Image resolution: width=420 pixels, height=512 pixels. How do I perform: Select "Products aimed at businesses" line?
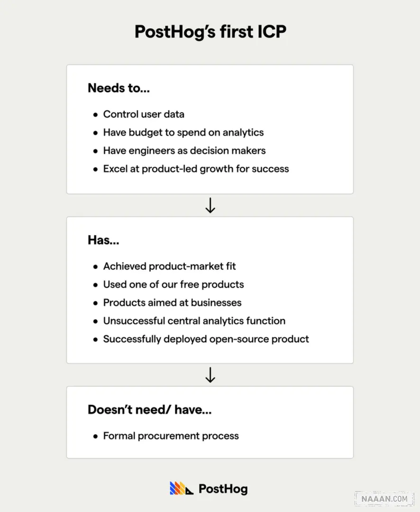point(172,302)
